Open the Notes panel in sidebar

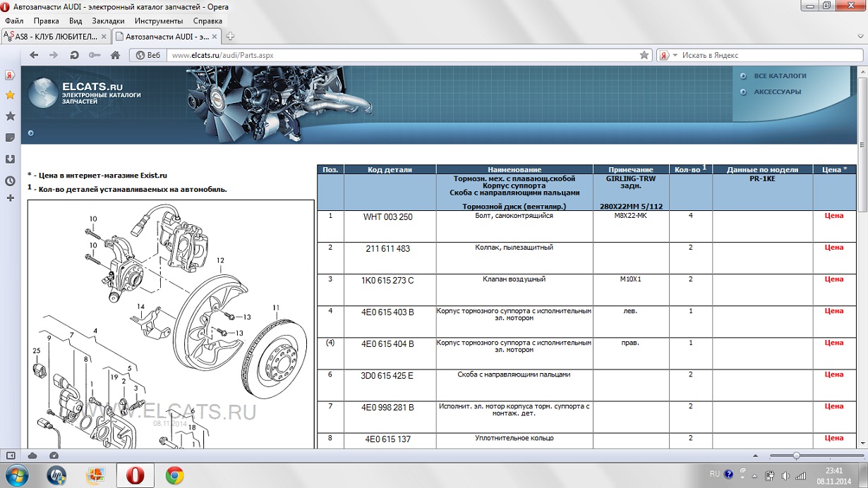click(10, 138)
